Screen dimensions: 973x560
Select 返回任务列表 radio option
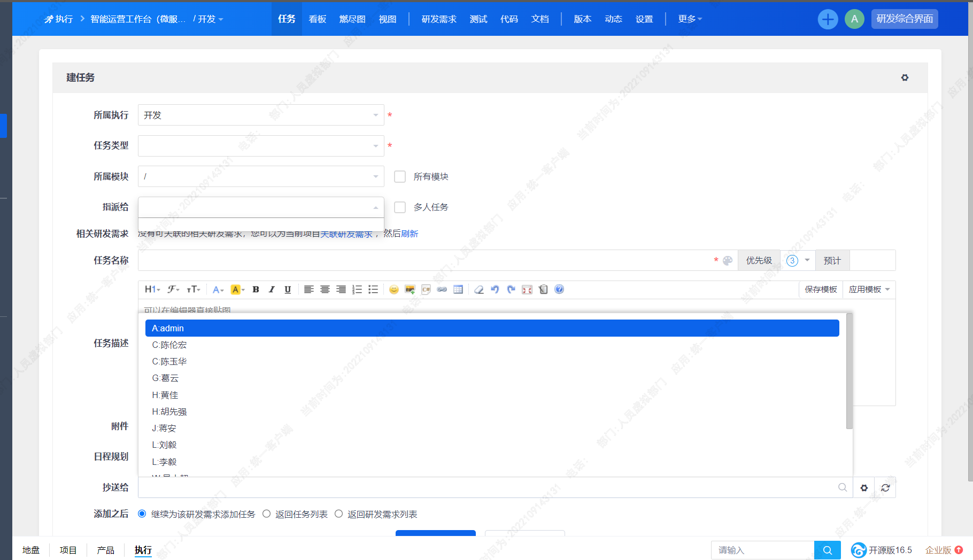coord(266,514)
